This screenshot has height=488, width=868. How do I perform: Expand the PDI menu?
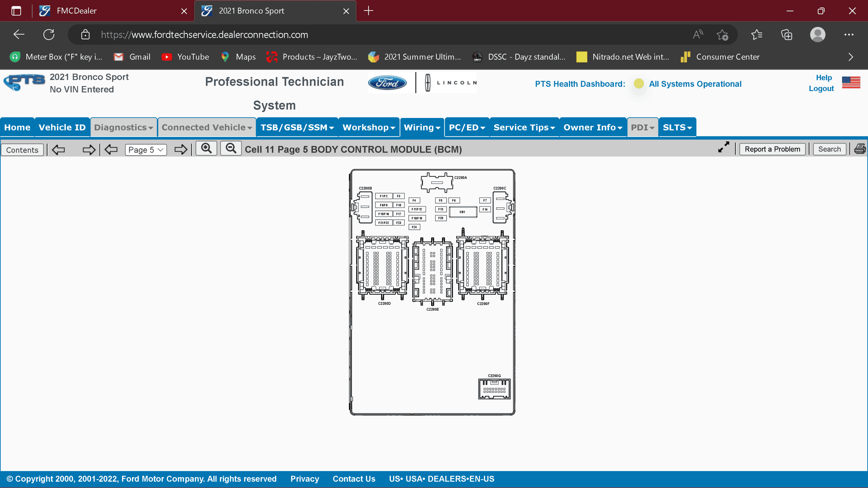[x=643, y=127]
